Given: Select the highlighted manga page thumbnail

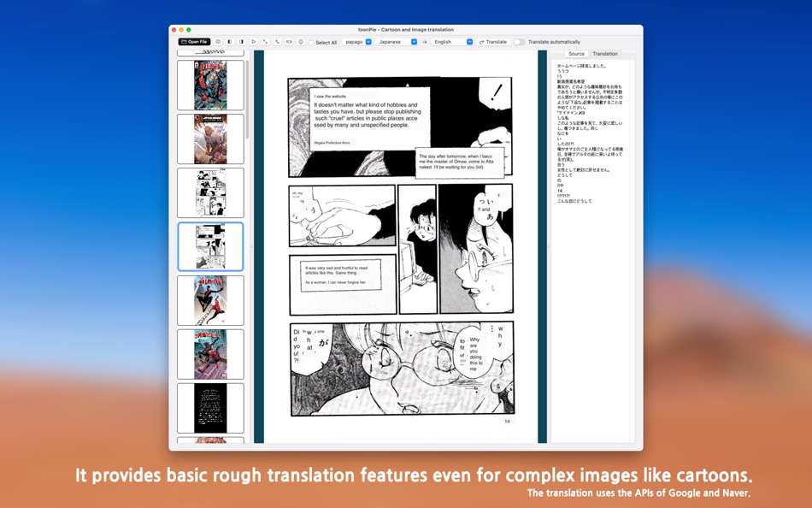Looking at the screenshot, I should tap(210, 247).
